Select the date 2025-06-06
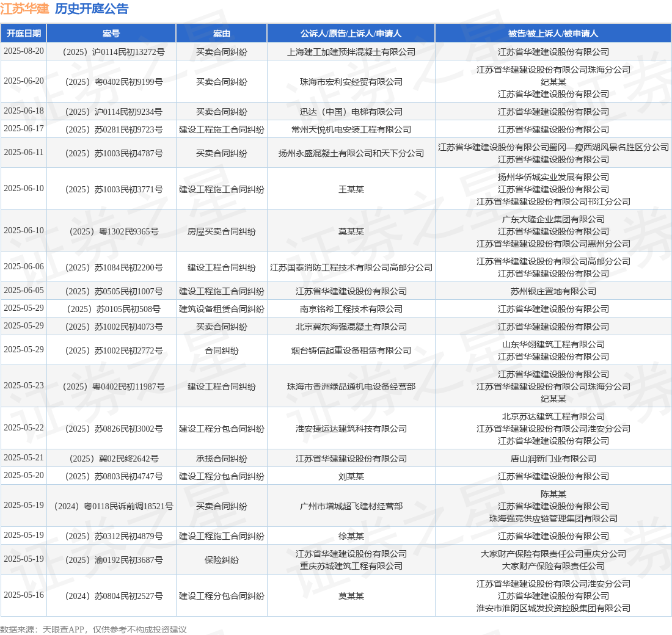672x635 pixels. tap(24, 266)
